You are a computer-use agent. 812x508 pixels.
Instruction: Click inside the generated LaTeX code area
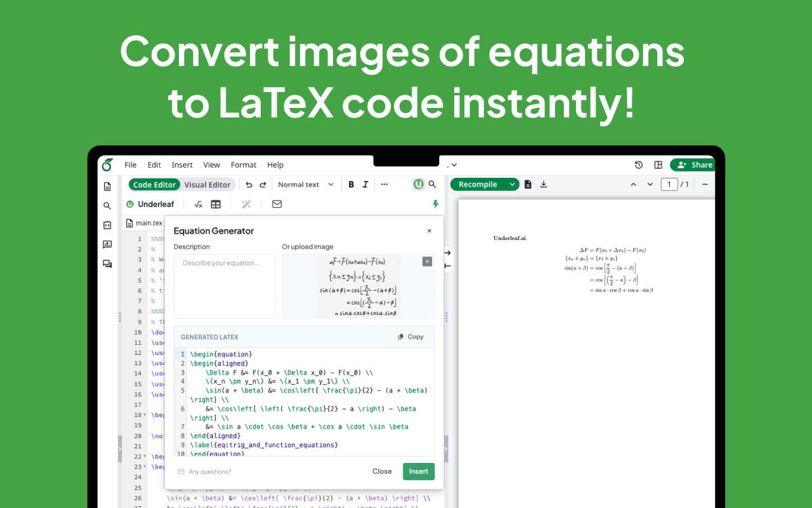(x=304, y=402)
